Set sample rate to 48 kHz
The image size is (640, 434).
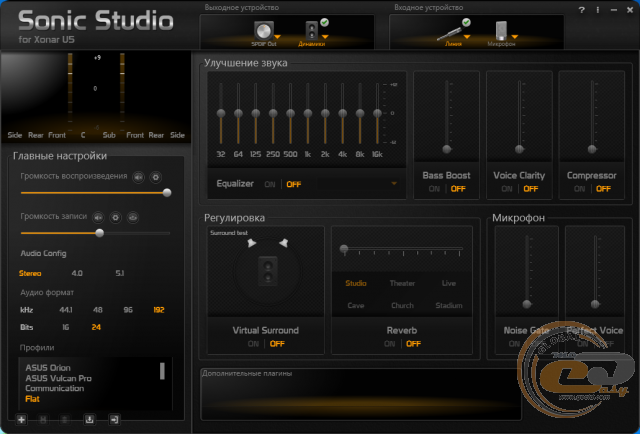[x=98, y=310]
